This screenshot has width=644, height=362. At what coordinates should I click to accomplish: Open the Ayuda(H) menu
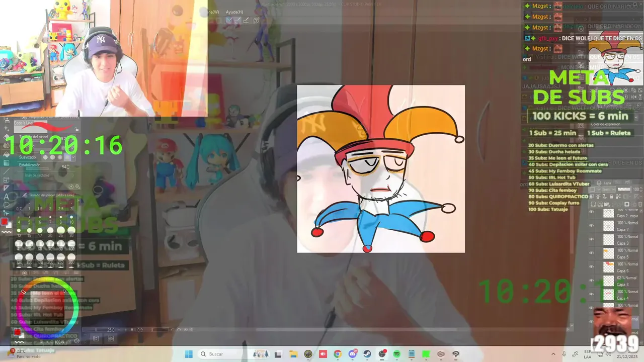pyautogui.click(x=234, y=12)
